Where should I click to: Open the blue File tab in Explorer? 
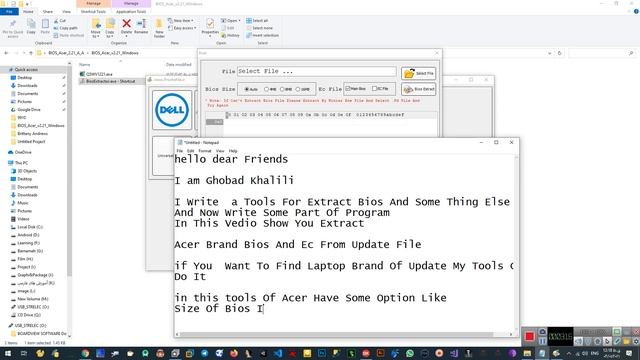point(9,12)
